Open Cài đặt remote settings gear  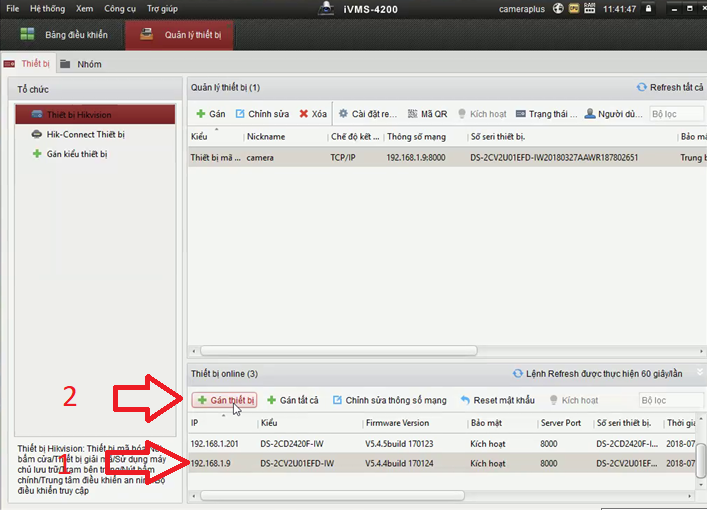(x=367, y=114)
